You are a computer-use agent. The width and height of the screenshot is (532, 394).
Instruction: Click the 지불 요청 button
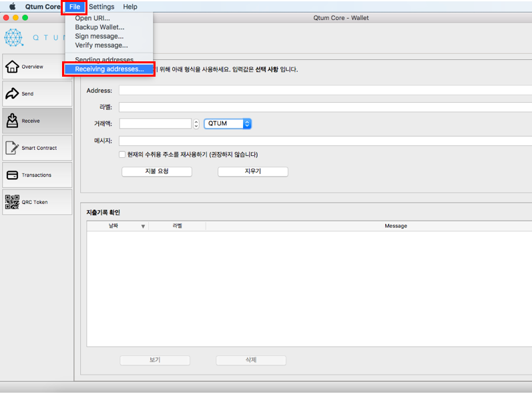[x=157, y=171]
